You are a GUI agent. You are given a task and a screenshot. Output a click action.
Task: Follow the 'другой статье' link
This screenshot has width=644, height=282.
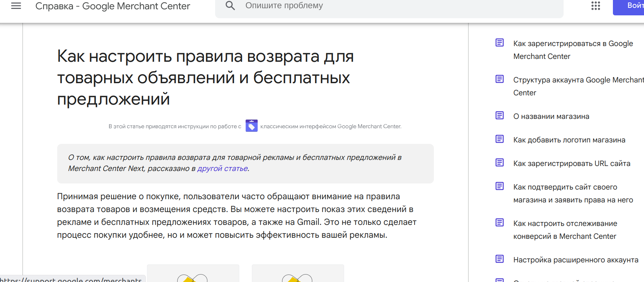(x=222, y=168)
